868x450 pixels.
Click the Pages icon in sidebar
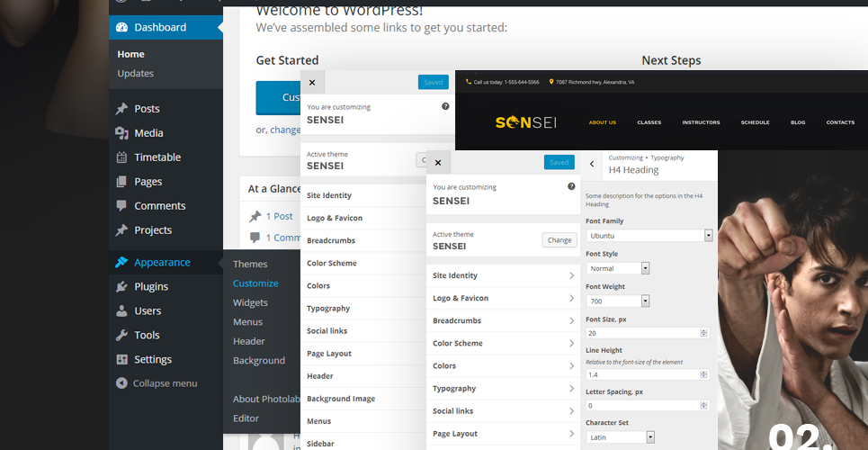coord(121,181)
